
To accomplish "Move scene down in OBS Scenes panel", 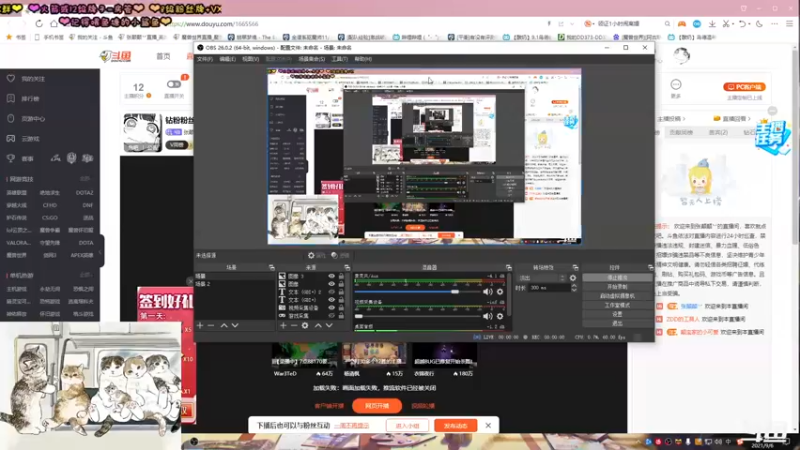I will tap(235, 326).
